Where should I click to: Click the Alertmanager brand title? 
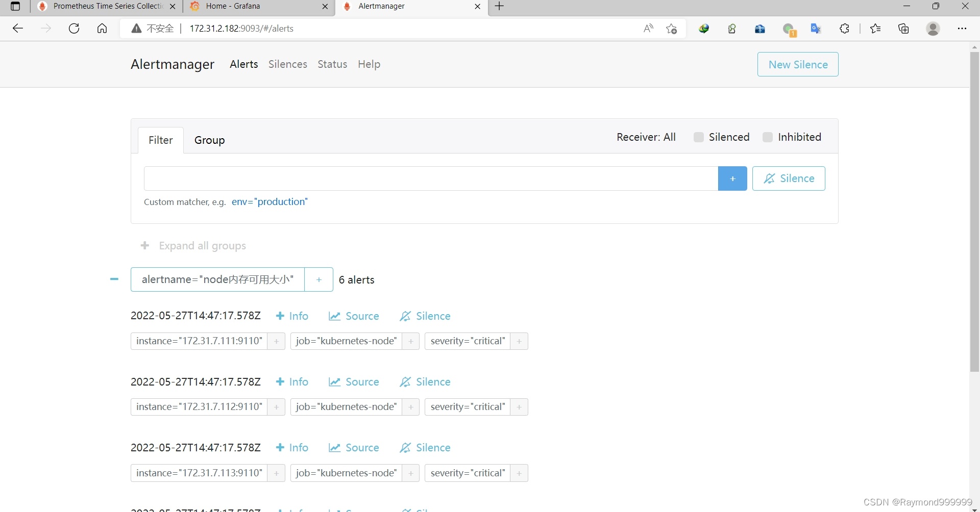click(x=173, y=64)
